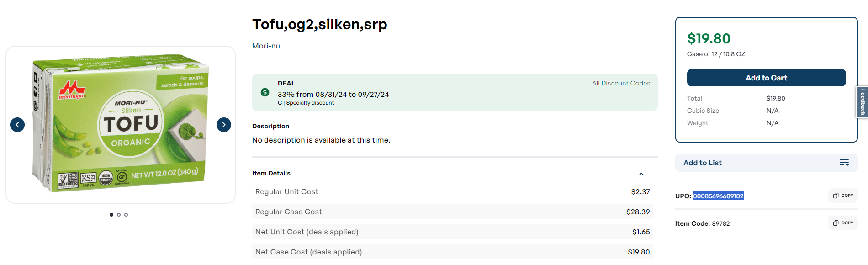Viewport: 868px width, 265px height.
Task: Select the first image carousel dot
Action: [x=111, y=215]
